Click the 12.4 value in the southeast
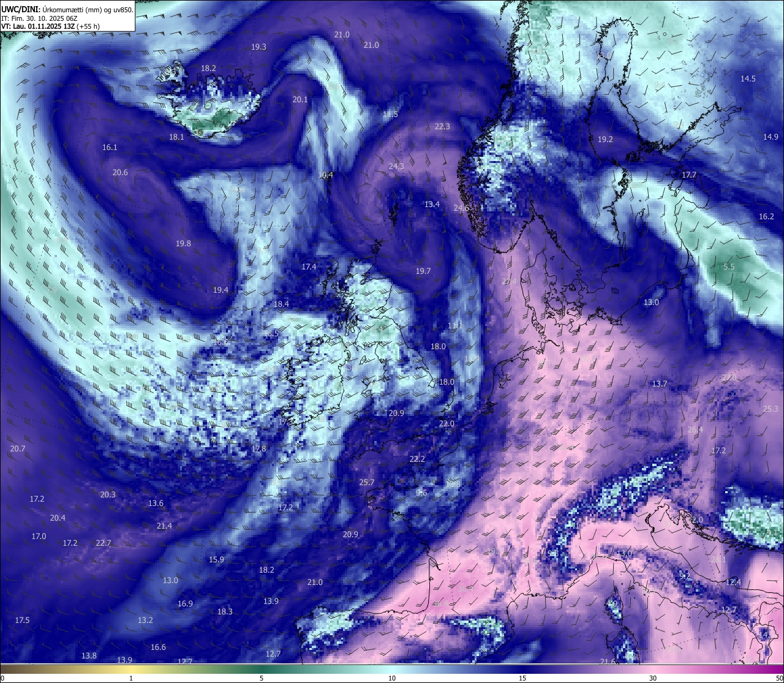The image size is (784, 683). pyautogui.click(x=733, y=583)
